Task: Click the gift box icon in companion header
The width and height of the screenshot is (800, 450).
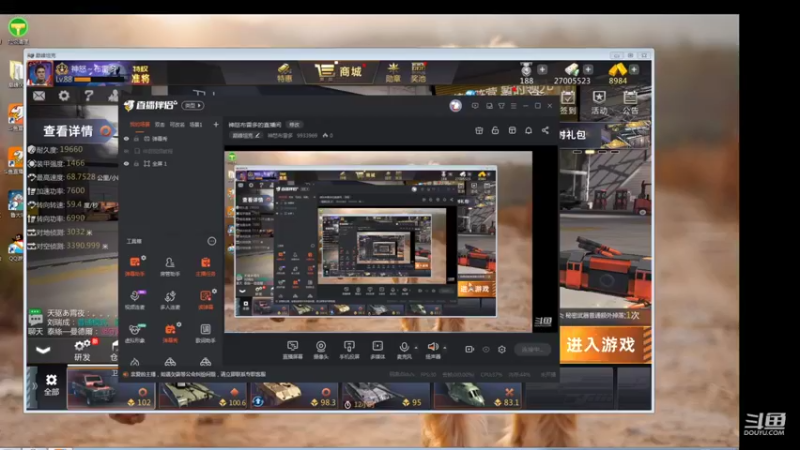Action: [x=479, y=131]
